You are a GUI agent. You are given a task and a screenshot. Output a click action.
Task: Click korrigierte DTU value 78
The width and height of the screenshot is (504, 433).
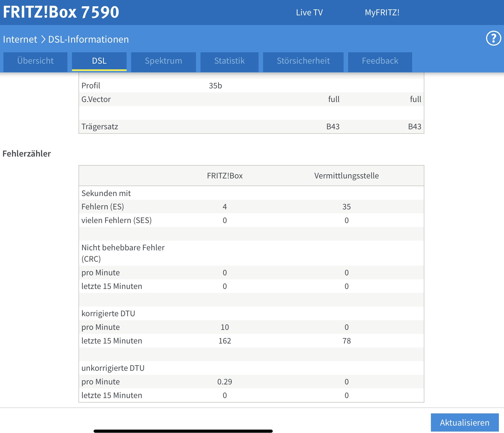coord(346,341)
